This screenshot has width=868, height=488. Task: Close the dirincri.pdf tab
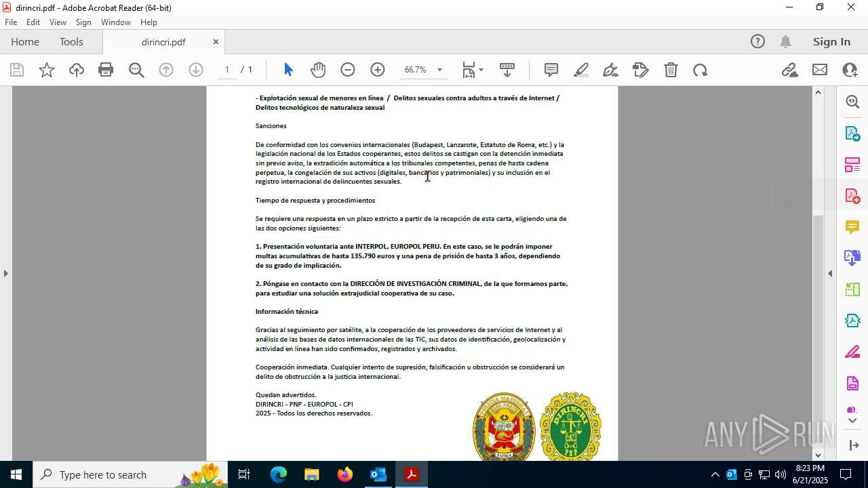pyautogui.click(x=216, y=41)
